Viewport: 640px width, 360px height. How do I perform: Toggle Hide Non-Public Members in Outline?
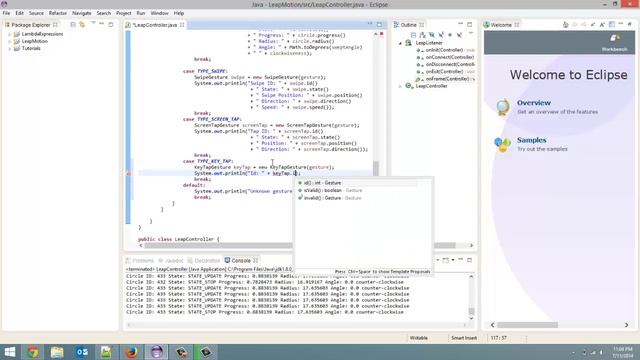click(x=450, y=35)
